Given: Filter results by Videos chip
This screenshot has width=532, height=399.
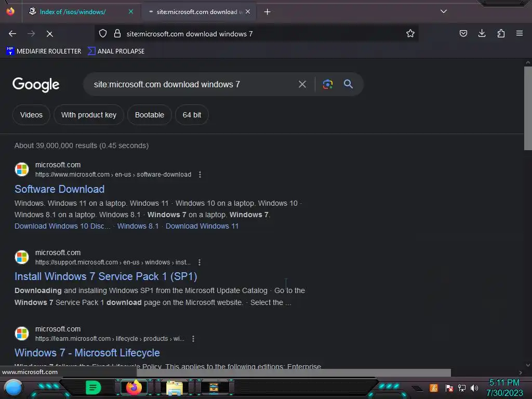Looking at the screenshot, I should coord(31,115).
